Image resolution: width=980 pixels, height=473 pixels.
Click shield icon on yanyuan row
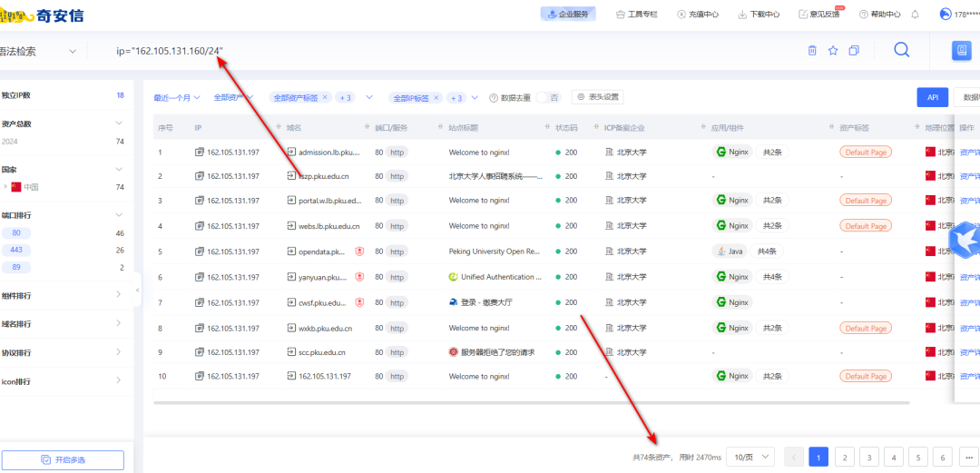pos(359,277)
